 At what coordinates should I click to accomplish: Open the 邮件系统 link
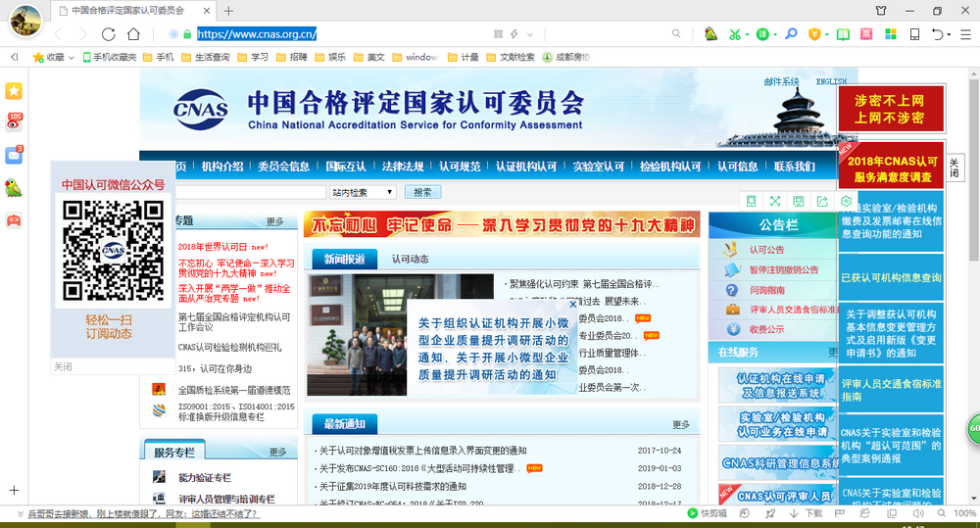781,82
